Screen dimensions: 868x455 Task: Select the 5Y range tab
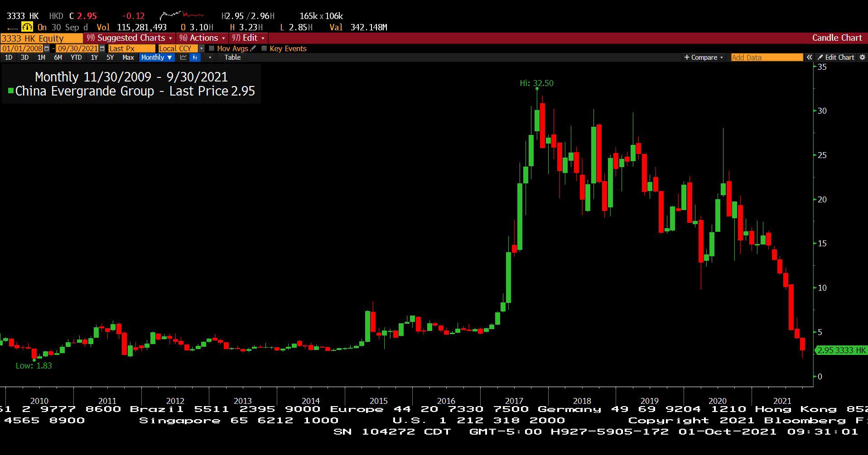[x=110, y=57]
